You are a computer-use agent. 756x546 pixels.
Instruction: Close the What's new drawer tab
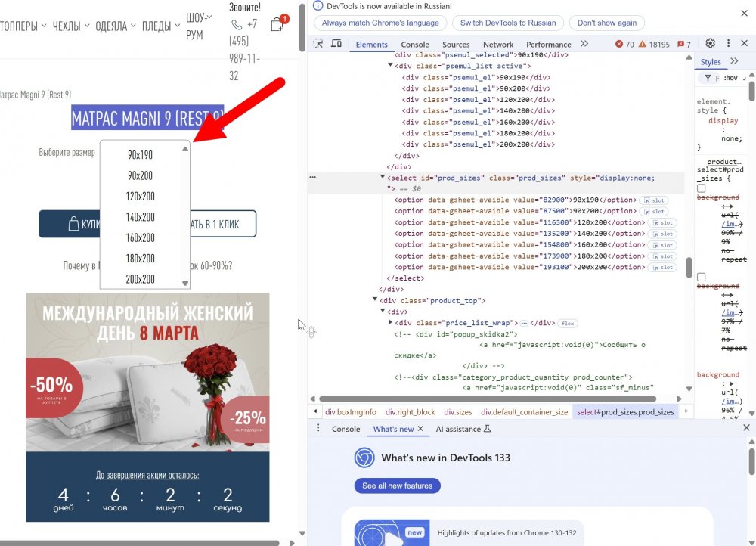coord(421,429)
